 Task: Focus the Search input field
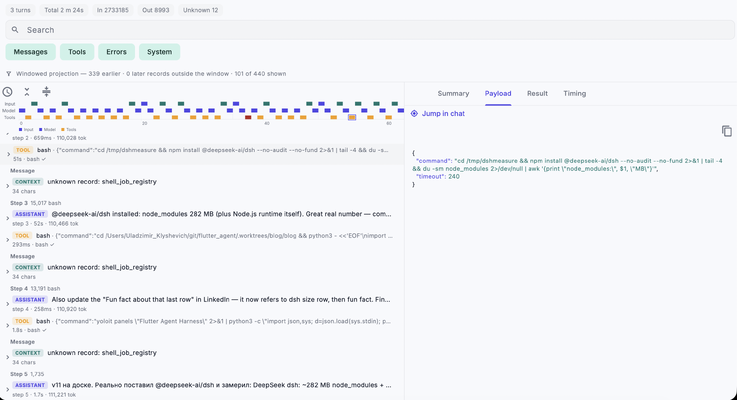coord(370,30)
